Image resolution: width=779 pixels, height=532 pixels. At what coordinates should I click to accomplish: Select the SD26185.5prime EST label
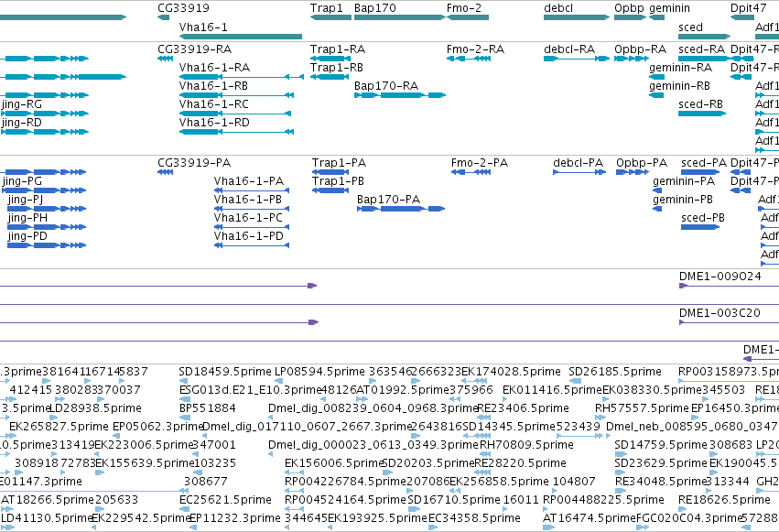(x=615, y=372)
